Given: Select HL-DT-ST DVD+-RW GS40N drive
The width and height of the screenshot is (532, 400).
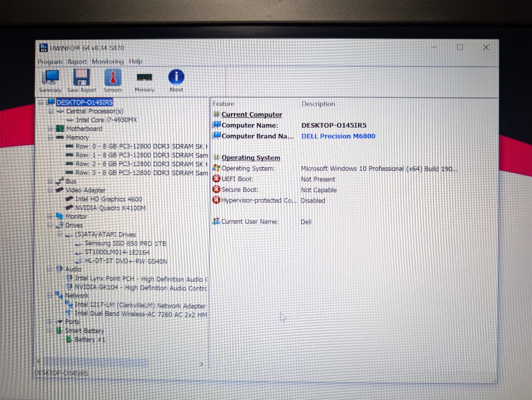Looking at the screenshot, I should [x=126, y=261].
